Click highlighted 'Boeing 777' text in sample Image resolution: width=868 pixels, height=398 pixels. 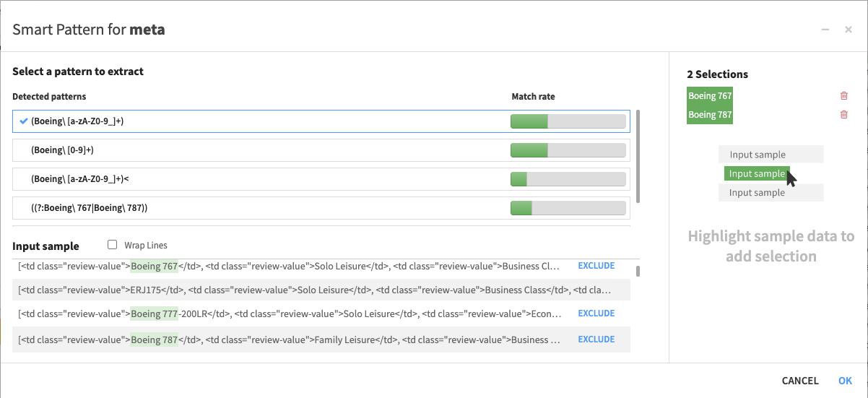pyautogui.click(x=155, y=313)
